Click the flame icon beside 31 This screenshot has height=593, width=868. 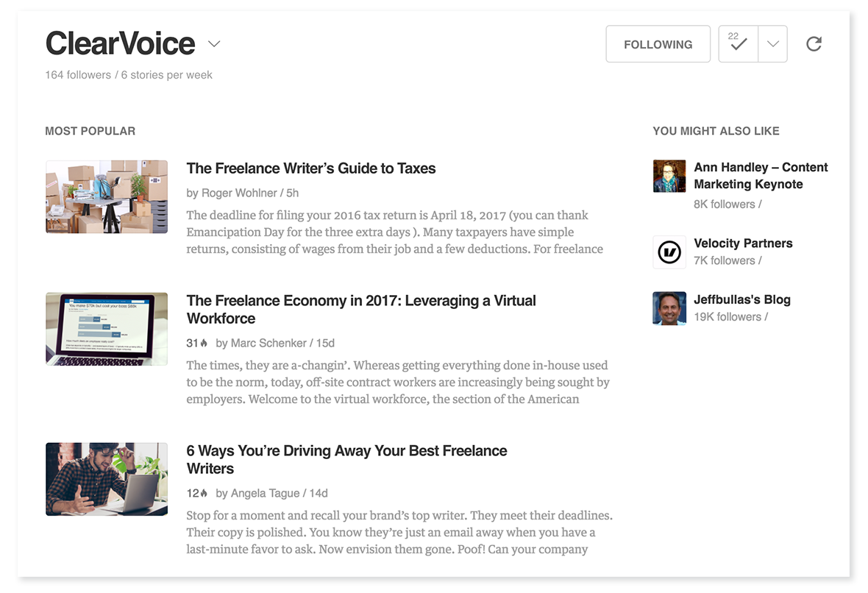(x=204, y=343)
